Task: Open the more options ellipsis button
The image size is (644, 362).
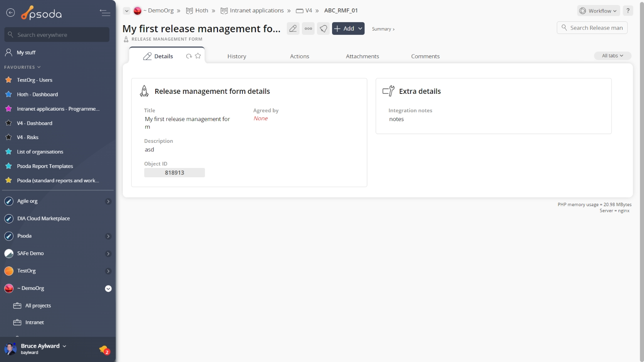Action: (x=308, y=28)
